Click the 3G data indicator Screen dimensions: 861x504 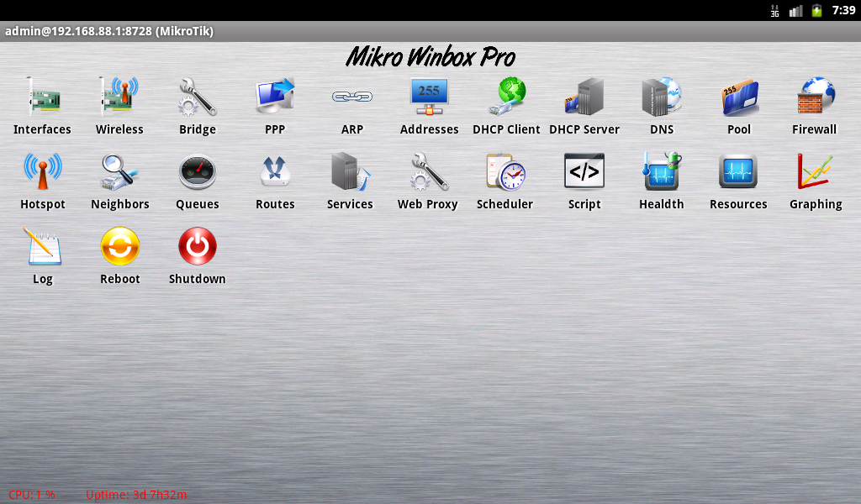774,10
